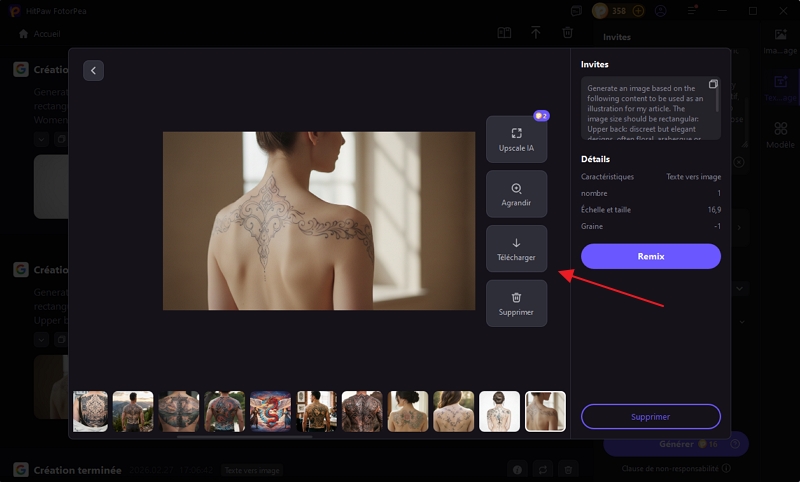Click the Remix button
The width and height of the screenshot is (800, 482).
pyautogui.click(x=650, y=256)
